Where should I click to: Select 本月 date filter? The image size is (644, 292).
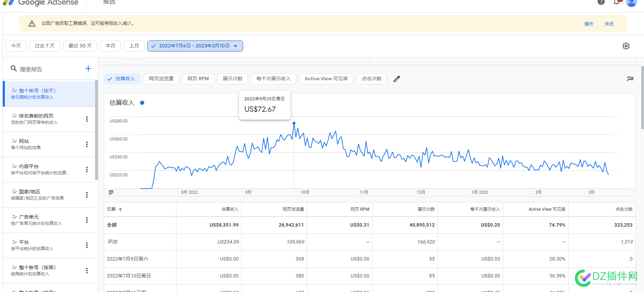point(110,46)
